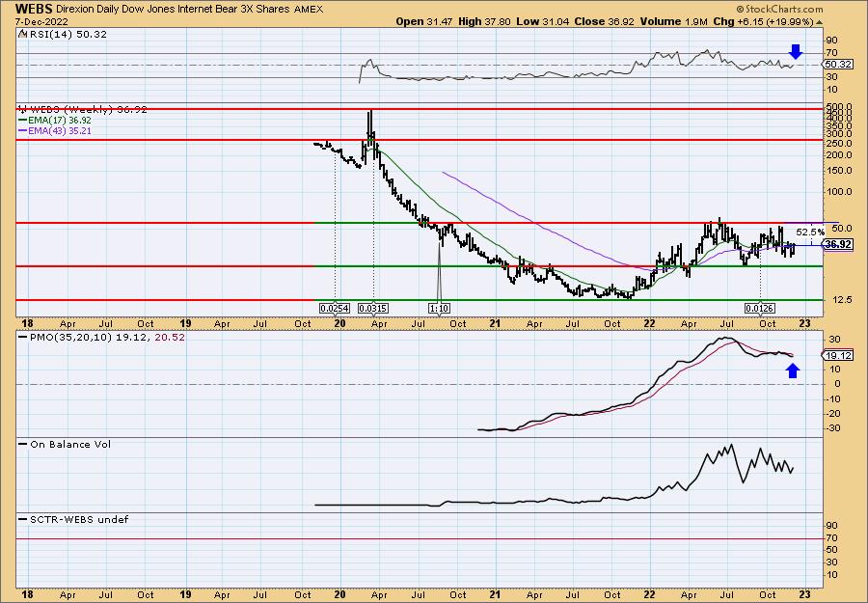Click the 250.0 price axis label
The height and width of the screenshot is (603, 868).
click(838, 144)
